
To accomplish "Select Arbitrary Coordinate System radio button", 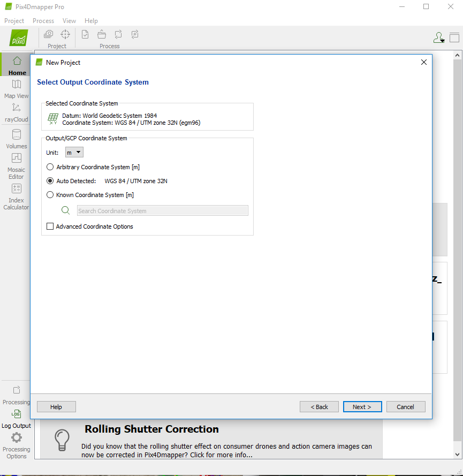I will tap(50, 167).
